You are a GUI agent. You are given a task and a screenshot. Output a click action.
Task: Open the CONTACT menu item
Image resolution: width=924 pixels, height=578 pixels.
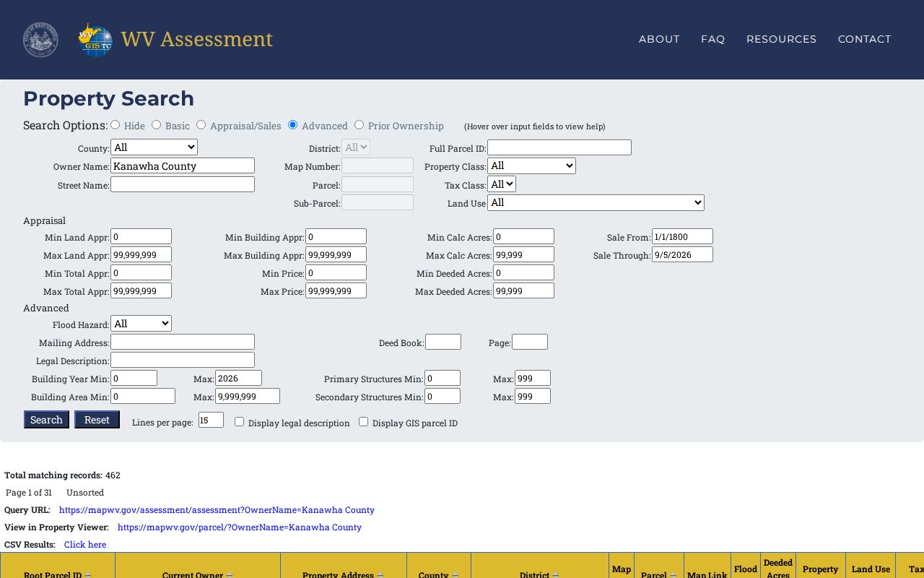point(864,39)
